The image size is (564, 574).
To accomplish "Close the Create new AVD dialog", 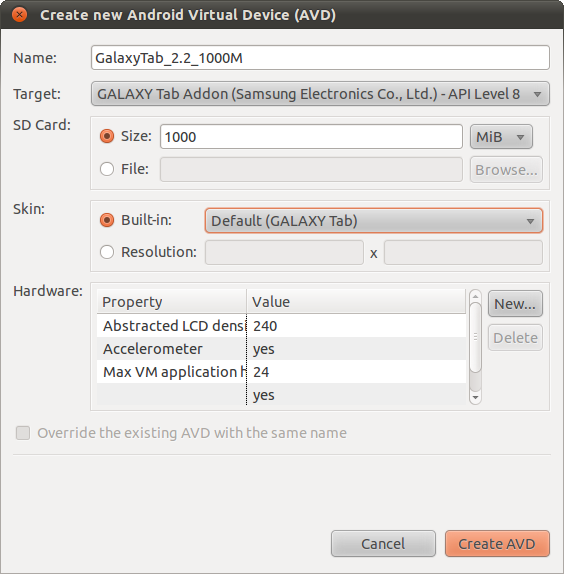I will pyautogui.click(x=19, y=15).
